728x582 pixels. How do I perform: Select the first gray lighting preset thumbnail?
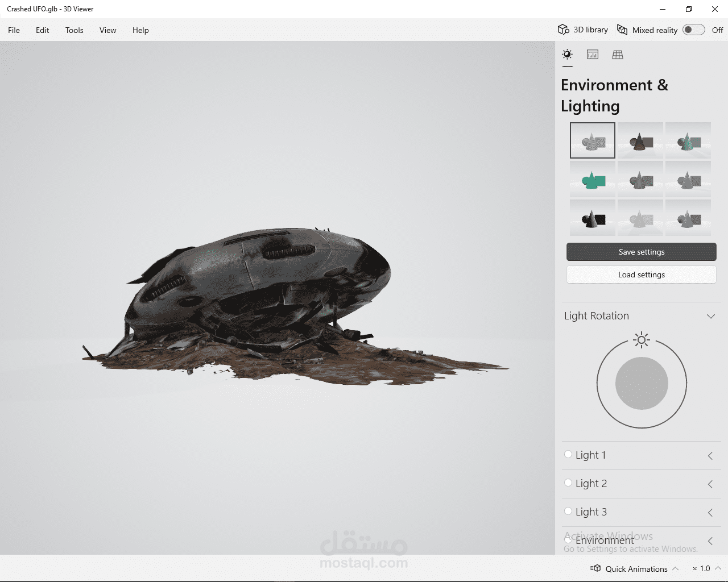[x=593, y=140]
